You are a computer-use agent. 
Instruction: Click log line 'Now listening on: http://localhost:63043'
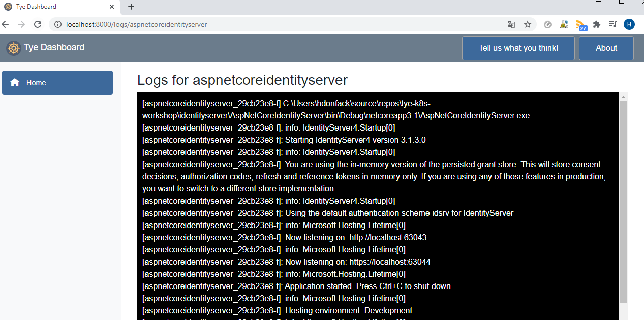pyautogui.click(x=284, y=238)
